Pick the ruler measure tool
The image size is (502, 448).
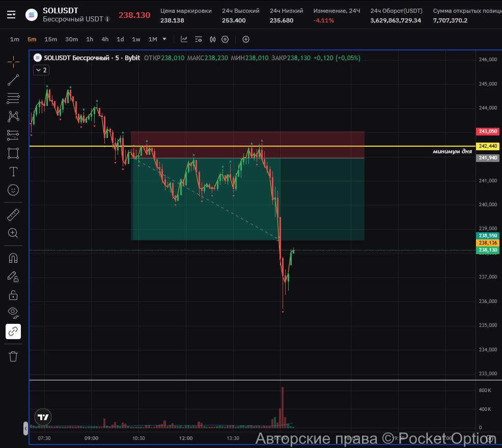(13, 215)
